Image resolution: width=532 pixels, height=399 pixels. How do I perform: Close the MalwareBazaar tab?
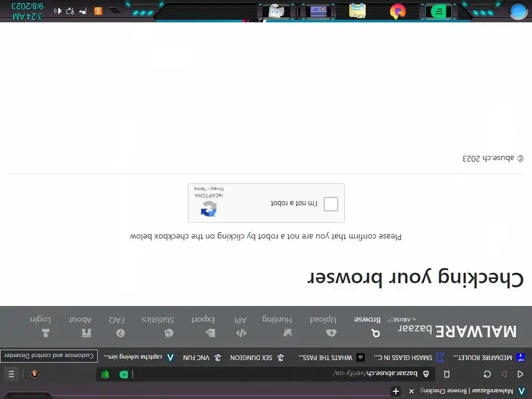[x=411, y=391]
